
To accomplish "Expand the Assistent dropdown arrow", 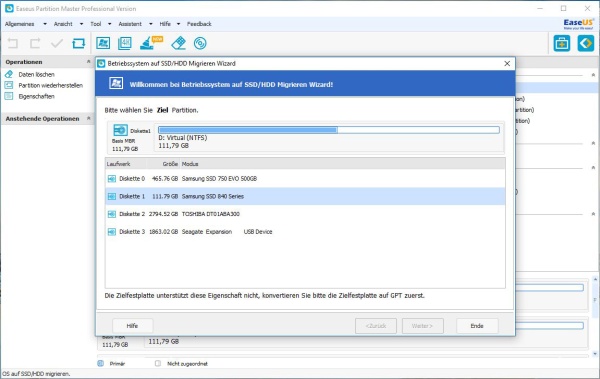I will coord(151,24).
